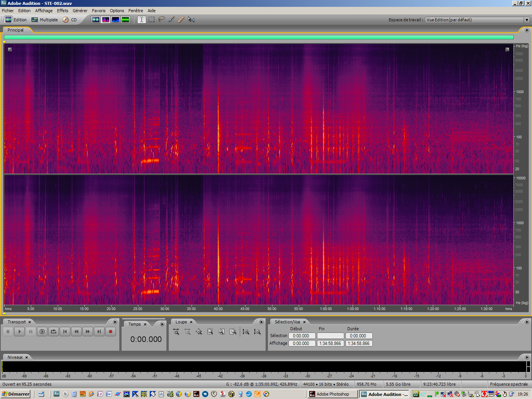Switch to the Multipiste mode button
The height and width of the screenshot is (399, 532).
point(44,19)
